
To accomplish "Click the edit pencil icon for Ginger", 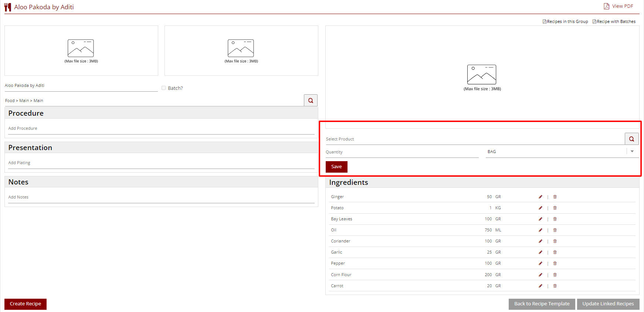I will 540,197.
